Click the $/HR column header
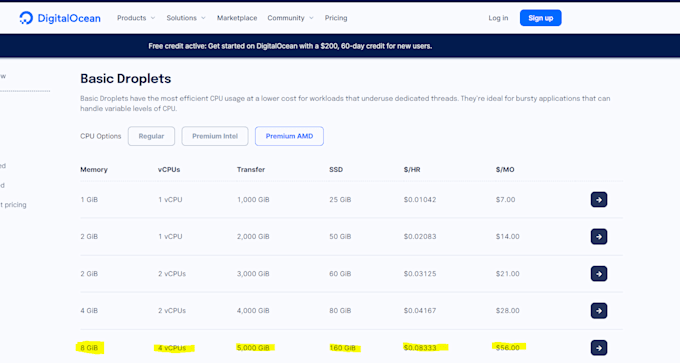 tap(412, 170)
